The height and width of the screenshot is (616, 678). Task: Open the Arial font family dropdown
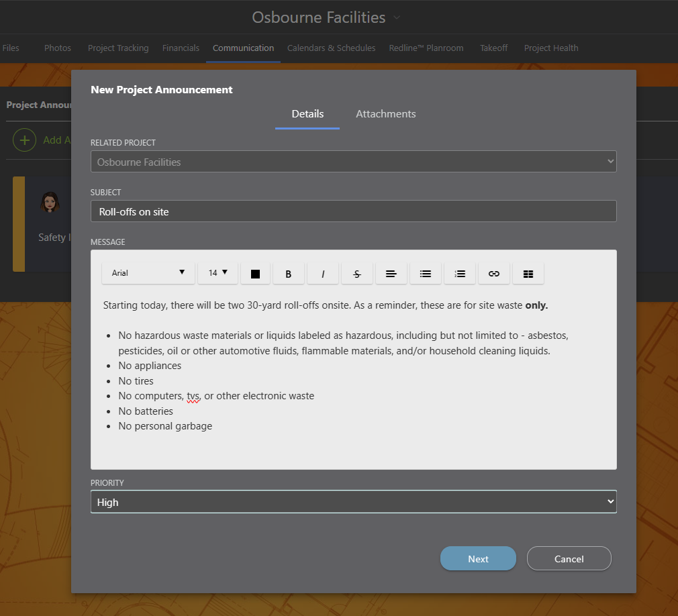tap(148, 273)
